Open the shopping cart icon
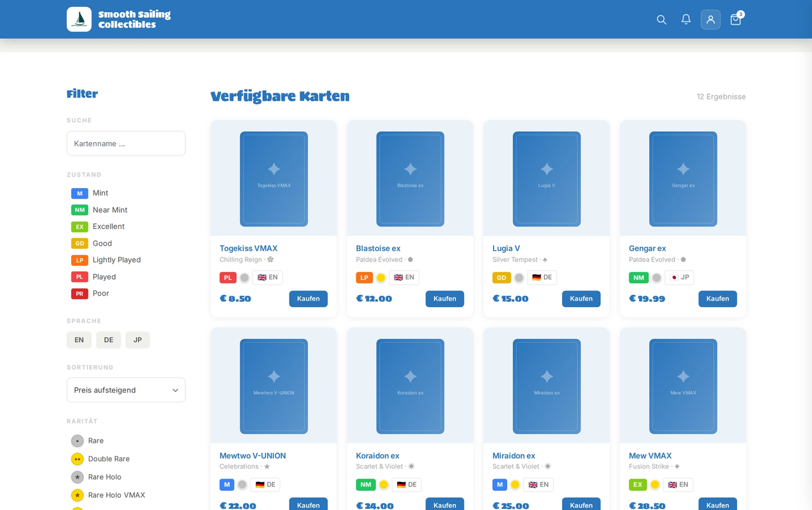Viewport: 812px width, 510px height. click(735, 19)
